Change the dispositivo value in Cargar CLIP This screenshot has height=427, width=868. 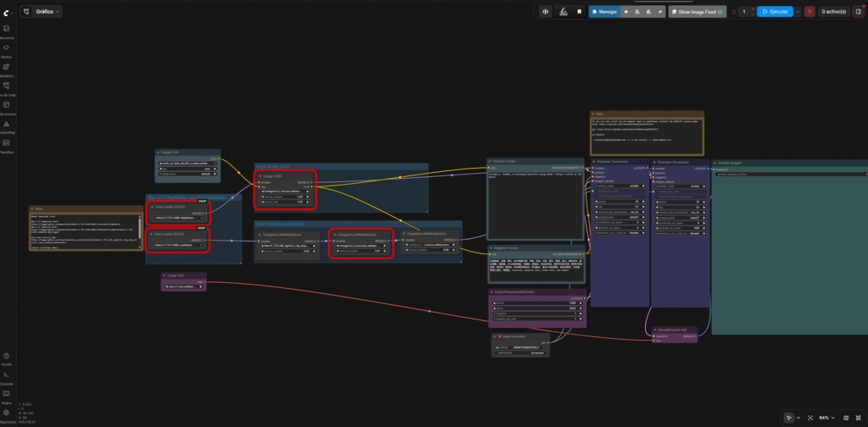point(187,174)
